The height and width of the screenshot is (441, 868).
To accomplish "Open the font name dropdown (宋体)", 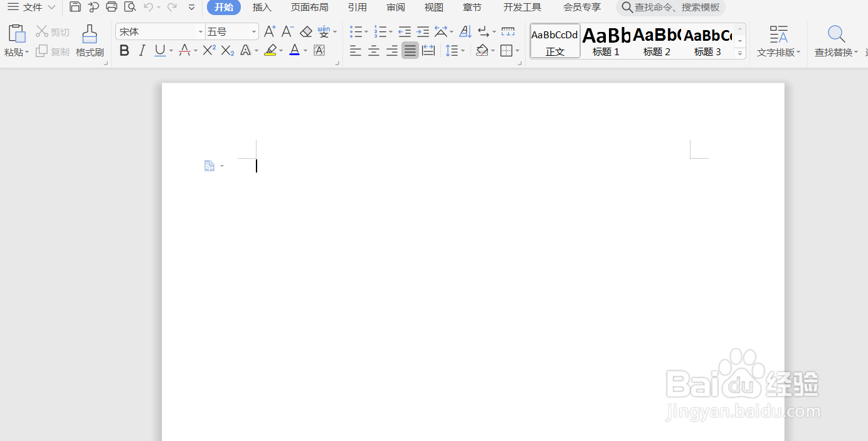I will 201,32.
